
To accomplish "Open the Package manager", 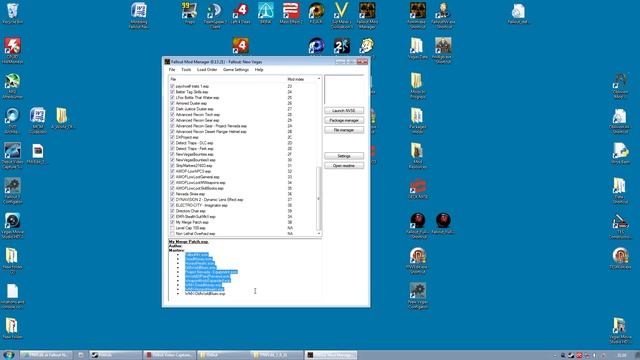I will (x=344, y=120).
